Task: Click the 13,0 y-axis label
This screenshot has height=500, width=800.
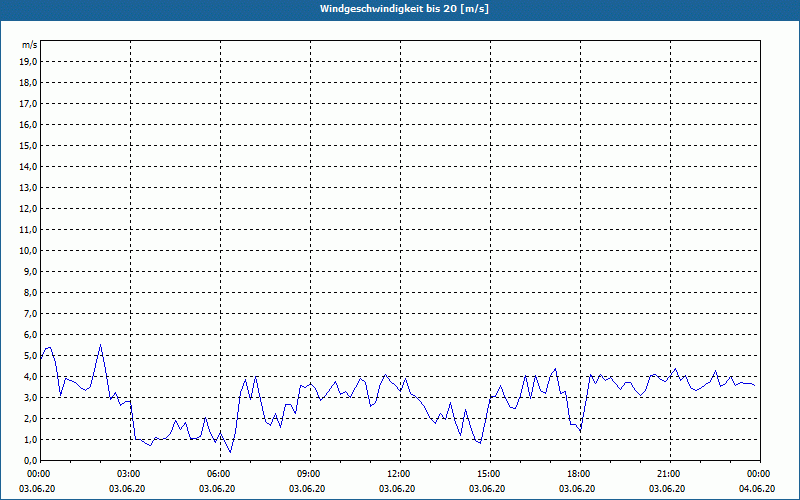Action: (x=28, y=188)
